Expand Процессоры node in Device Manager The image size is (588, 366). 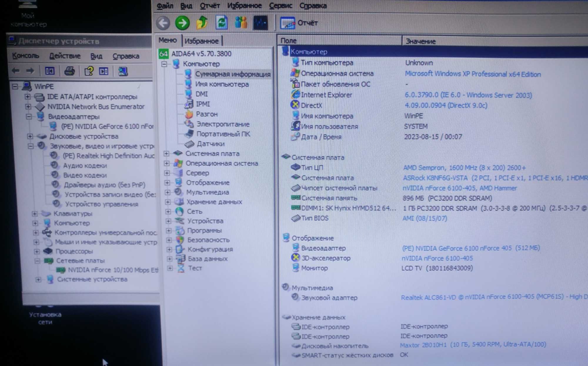click(x=36, y=251)
